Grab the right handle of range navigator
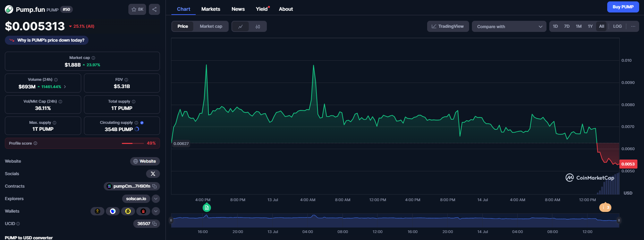Viewport: 644px width, 240px height. (619, 220)
